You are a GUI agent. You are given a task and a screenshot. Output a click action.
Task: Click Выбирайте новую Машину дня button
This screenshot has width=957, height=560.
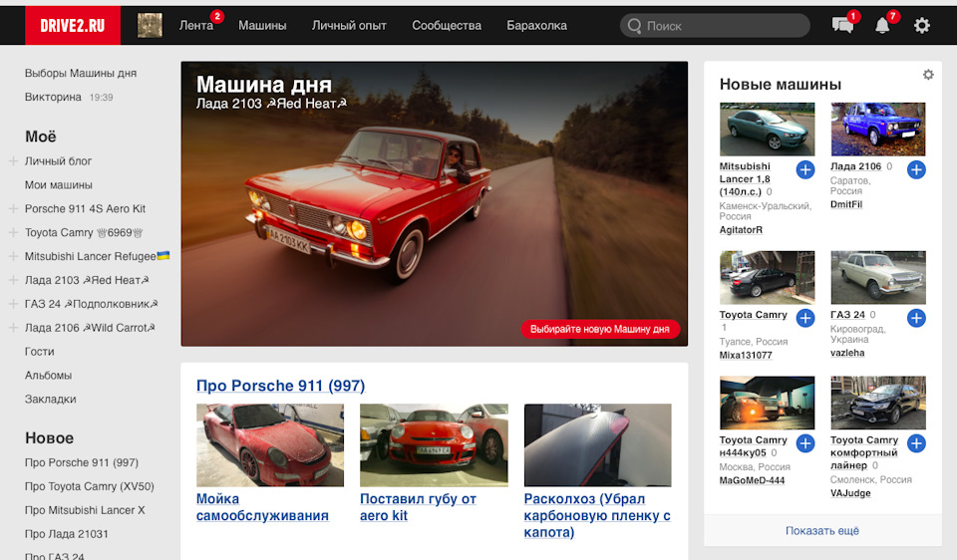click(600, 329)
